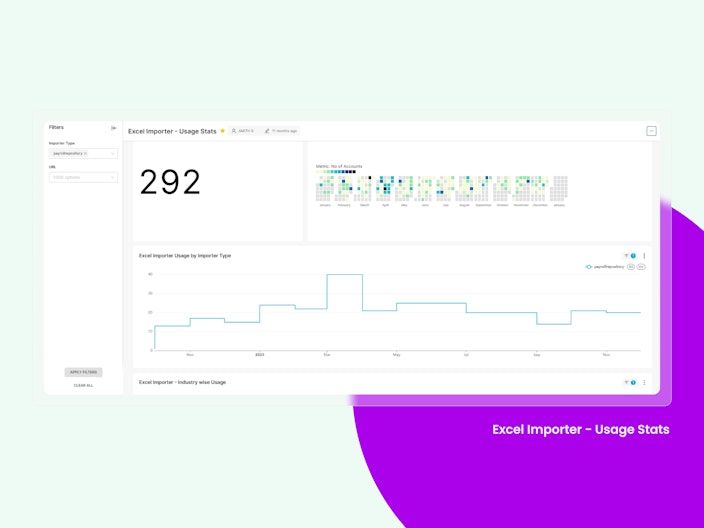Click the Clear All link
Viewport: 704px width, 528px height.
coord(83,385)
